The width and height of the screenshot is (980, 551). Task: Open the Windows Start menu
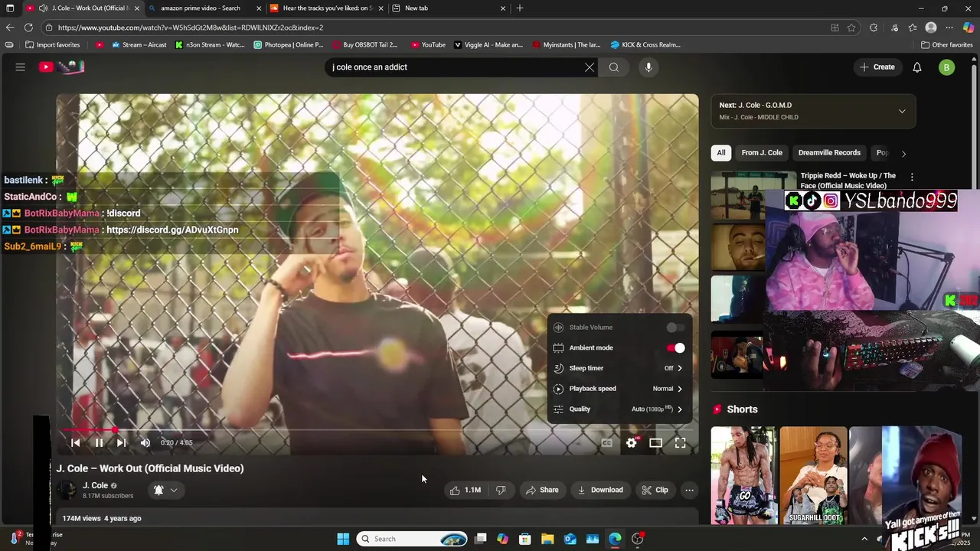coord(343,539)
